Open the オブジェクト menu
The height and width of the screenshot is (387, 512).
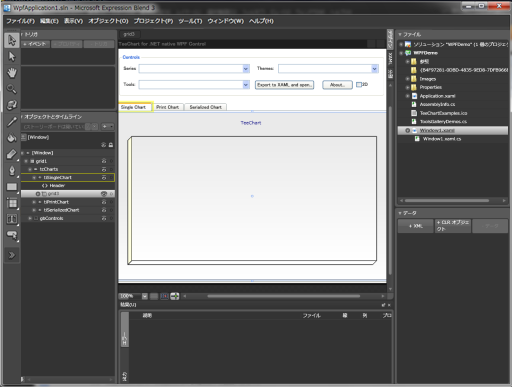click(x=108, y=21)
